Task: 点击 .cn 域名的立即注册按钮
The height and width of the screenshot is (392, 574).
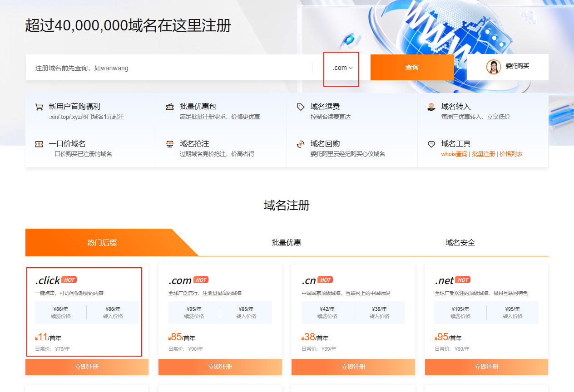Action: click(x=353, y=367)
